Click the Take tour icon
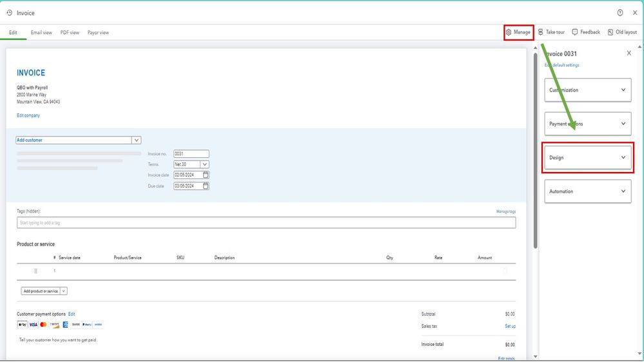Screen dimensions: 644x362 click(540, 32)
